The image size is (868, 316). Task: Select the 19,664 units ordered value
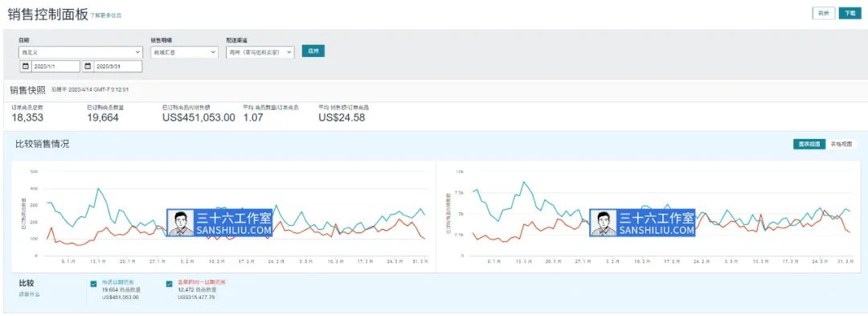[102, 117]
